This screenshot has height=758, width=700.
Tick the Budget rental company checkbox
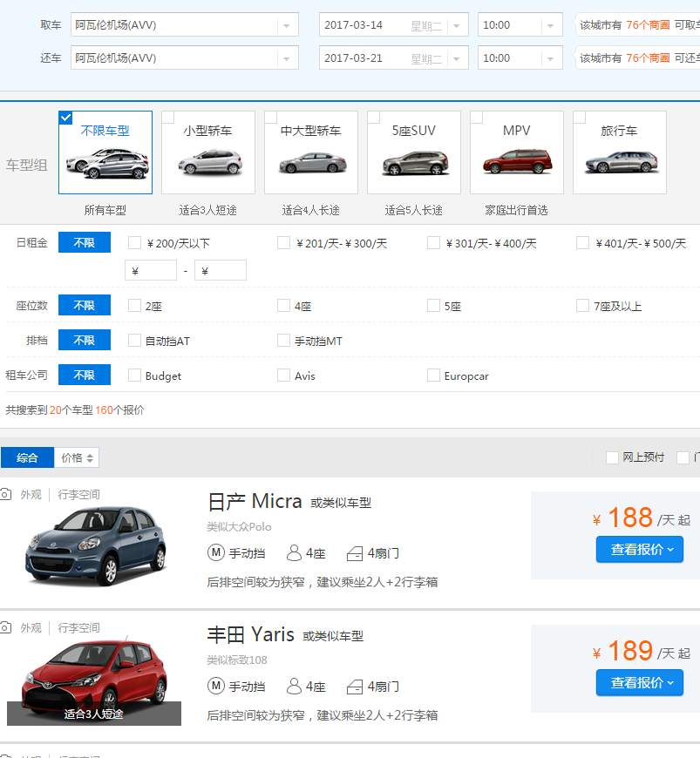click(x=134, y=376)
